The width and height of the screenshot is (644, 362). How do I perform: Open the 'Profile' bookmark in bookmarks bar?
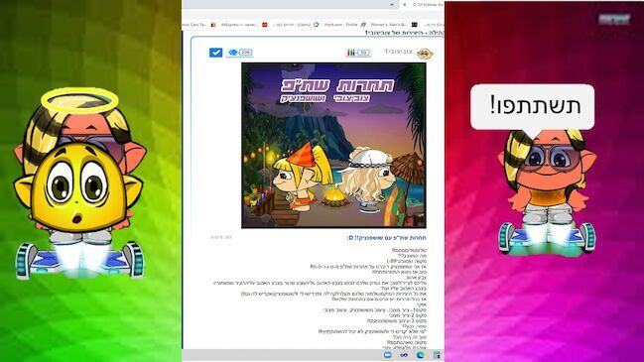340,25
